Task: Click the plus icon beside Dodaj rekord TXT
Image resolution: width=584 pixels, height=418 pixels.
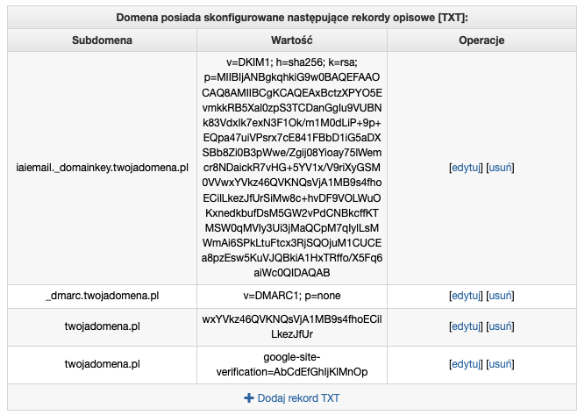Action: click(x=249, y=398)
